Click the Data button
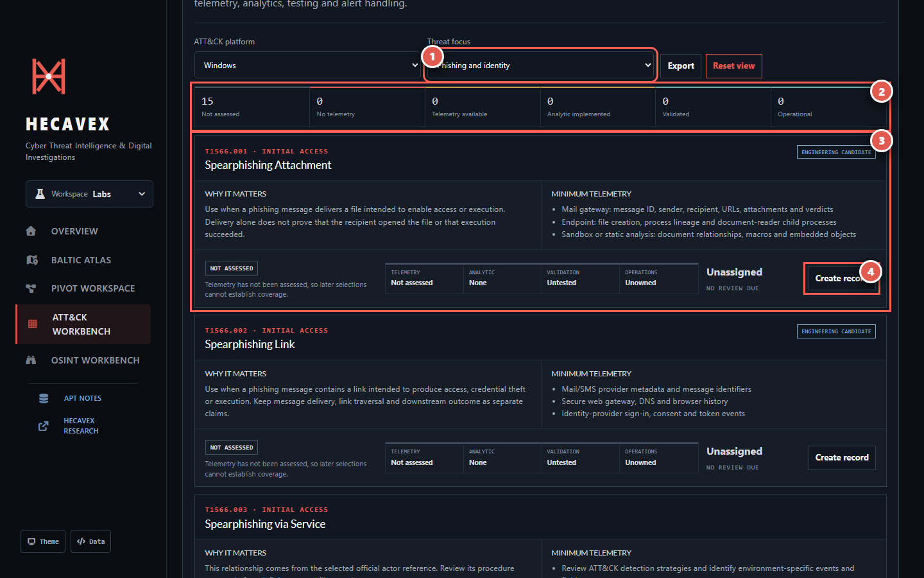 click(x=90, y=541)
